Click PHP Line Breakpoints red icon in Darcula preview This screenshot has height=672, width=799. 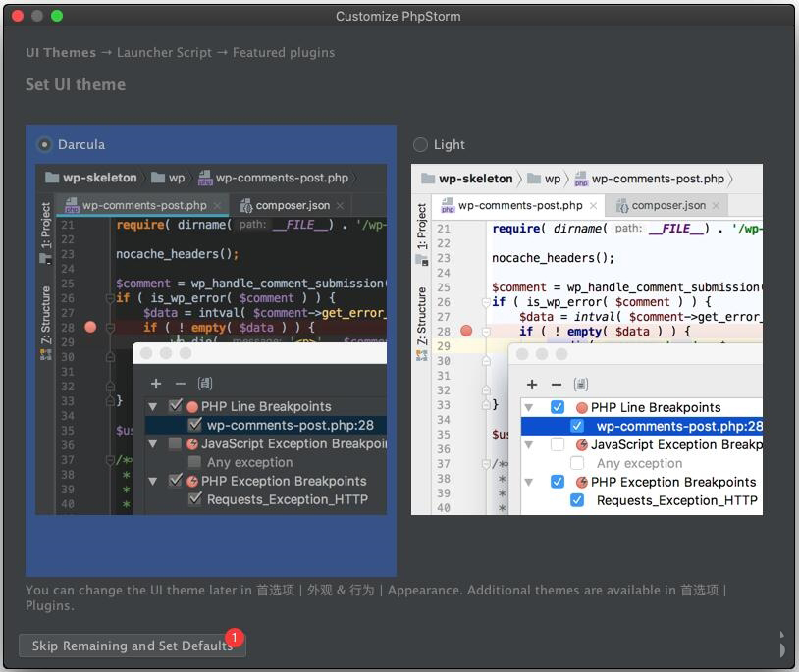(192, 407)
